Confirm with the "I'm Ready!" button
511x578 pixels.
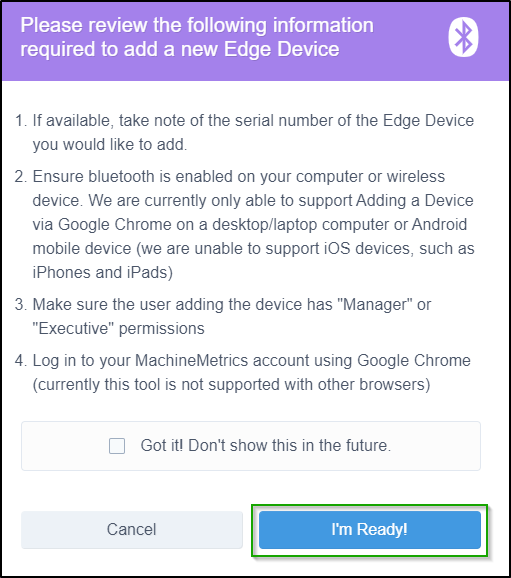pos(370,529)
